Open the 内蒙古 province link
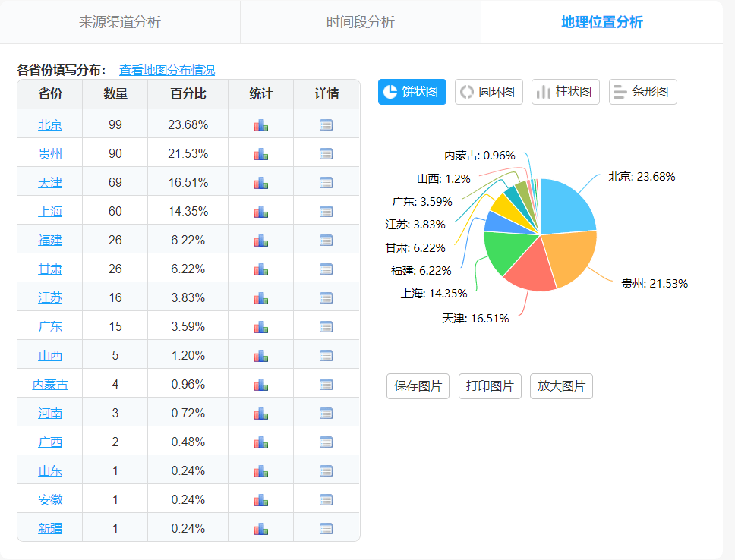Image resolution: width=735 pixels, height=560 pixels. [x=50, y=384]
